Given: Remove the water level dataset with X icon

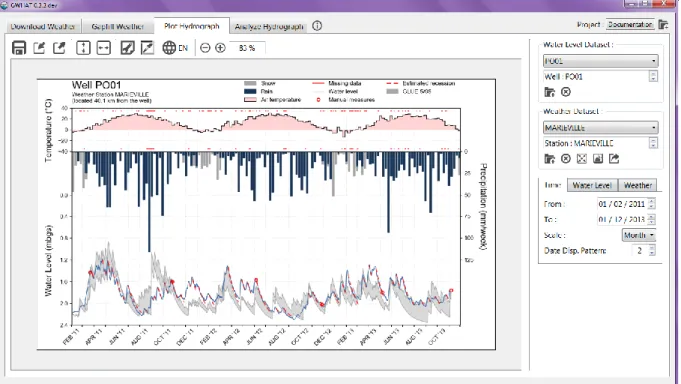Looking at the screenshot, I should pos(565,92).
